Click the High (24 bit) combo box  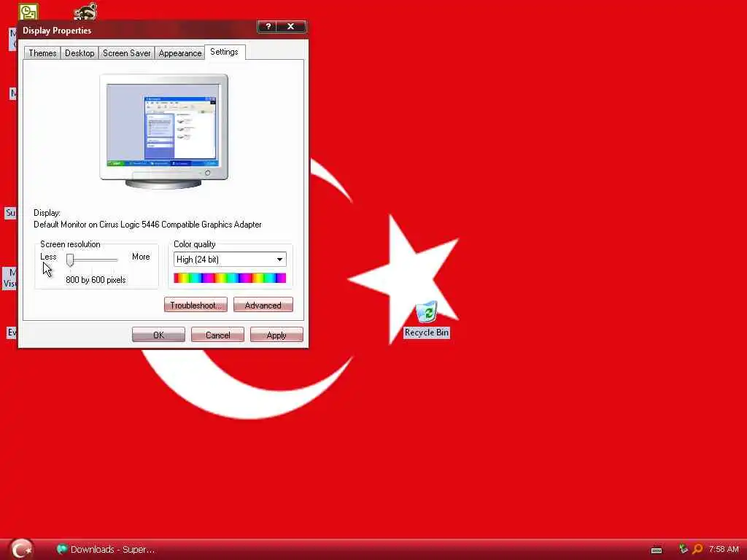(230, 259)
